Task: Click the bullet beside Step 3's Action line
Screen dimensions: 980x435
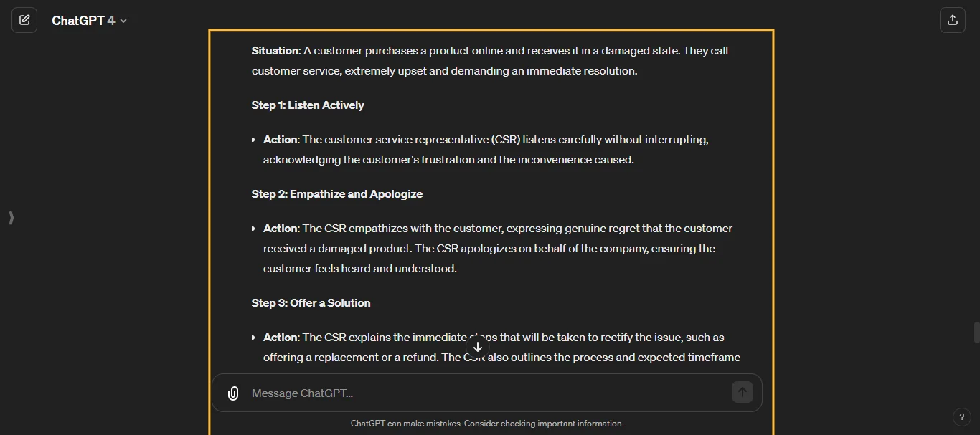Action: coord(253,338)
